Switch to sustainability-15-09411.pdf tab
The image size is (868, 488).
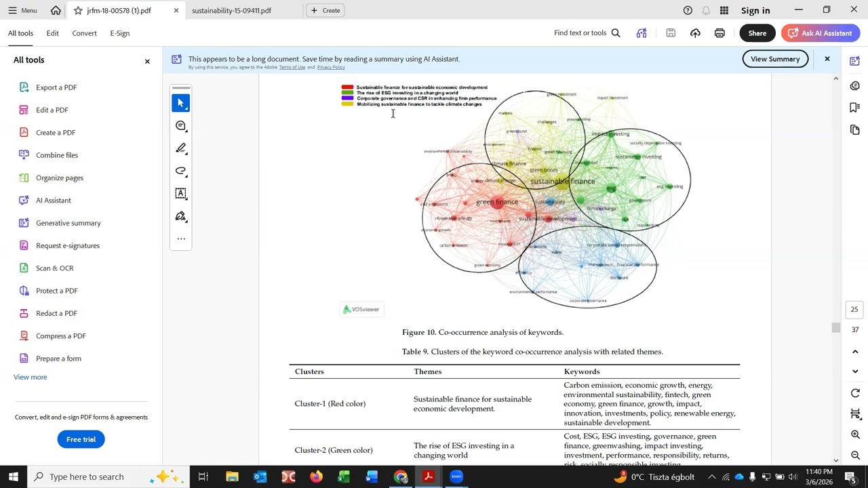click(x=231, y=10)
